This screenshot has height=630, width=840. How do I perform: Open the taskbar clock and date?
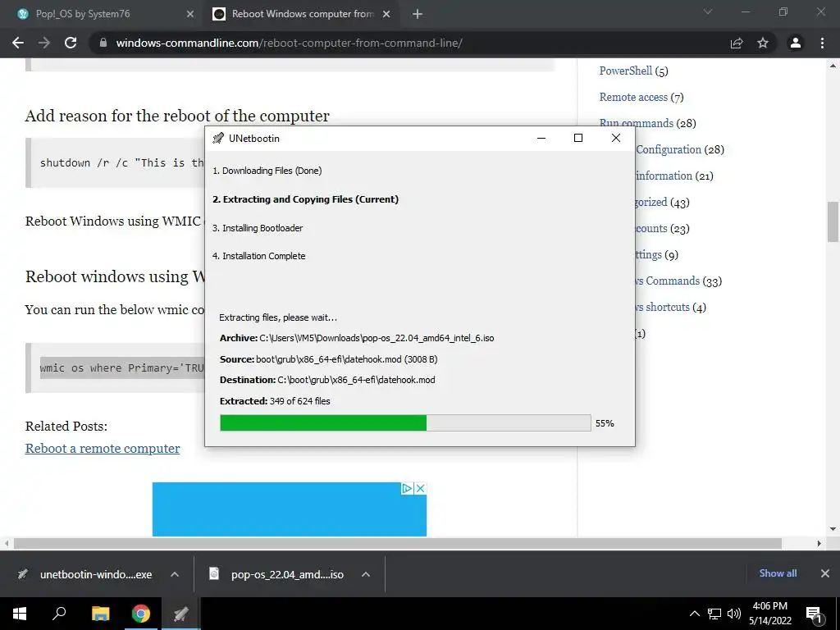[769, 614]
